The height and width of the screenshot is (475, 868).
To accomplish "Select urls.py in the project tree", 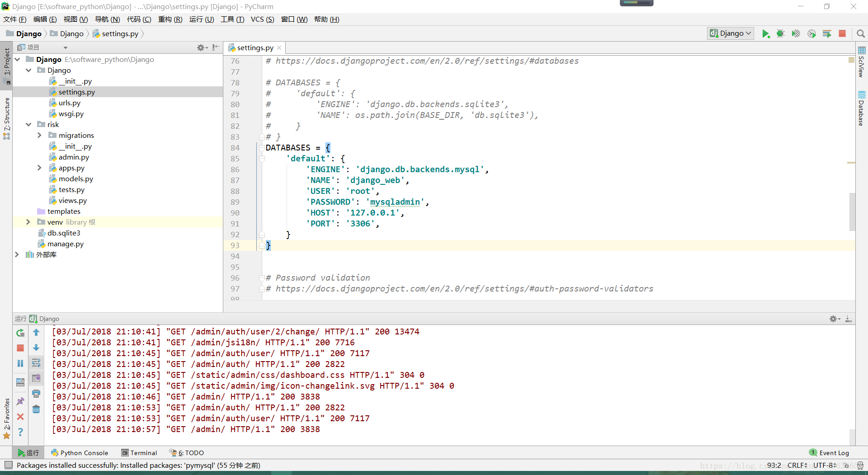I will click(69, 103).
